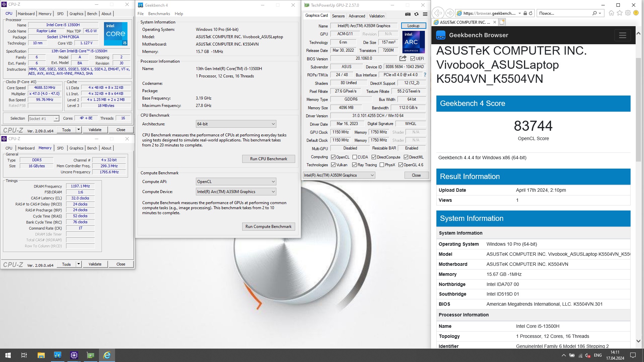The height and width of the screenshot is (362, 644).
Task: Click the Geekbench Browser glasses logo
Action: [x=441, y=35]
